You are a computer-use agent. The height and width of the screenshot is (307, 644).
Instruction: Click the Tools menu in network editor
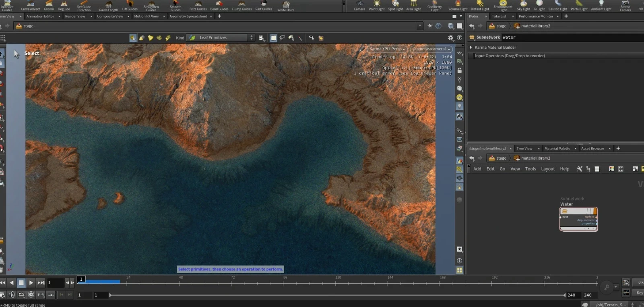coord(530,169)
